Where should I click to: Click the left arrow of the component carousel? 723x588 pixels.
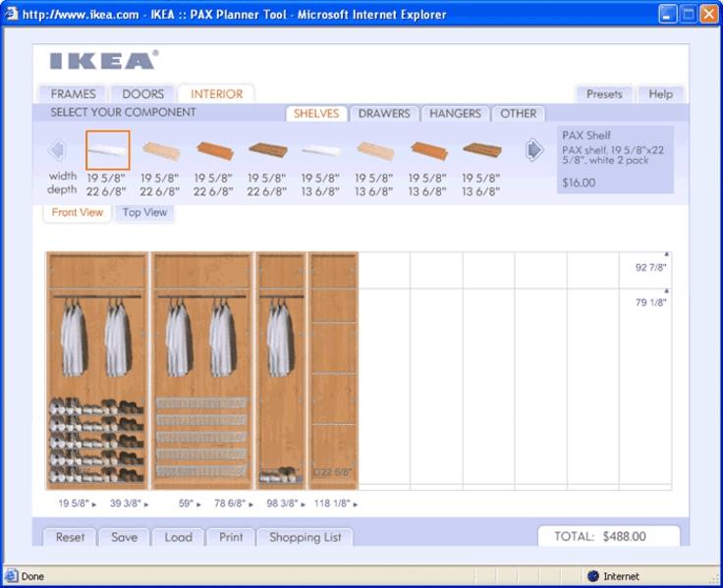point(58,150)
